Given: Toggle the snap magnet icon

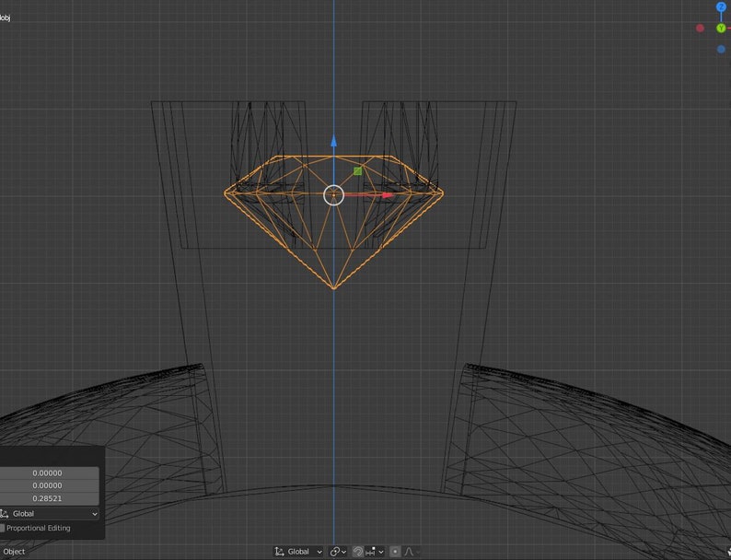Looking at the screenshot, I should click(x=357, y=552).
